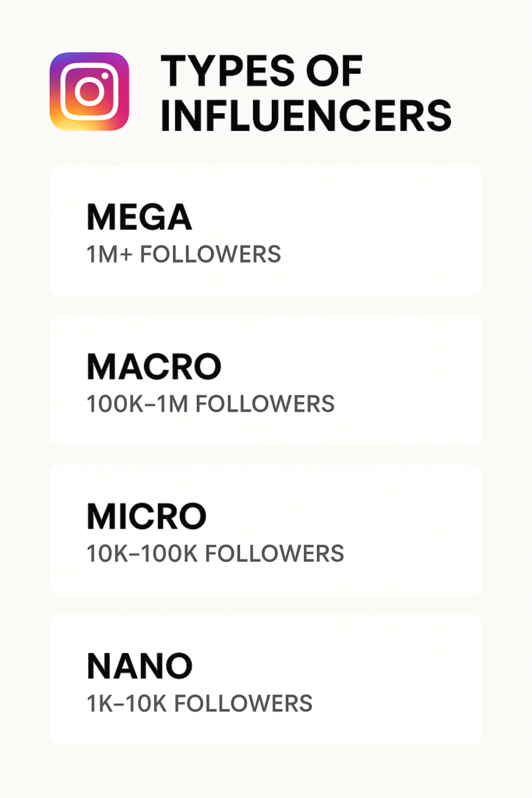532x798 pixels.
Task: Select the NANO heading
Action: 139,666
